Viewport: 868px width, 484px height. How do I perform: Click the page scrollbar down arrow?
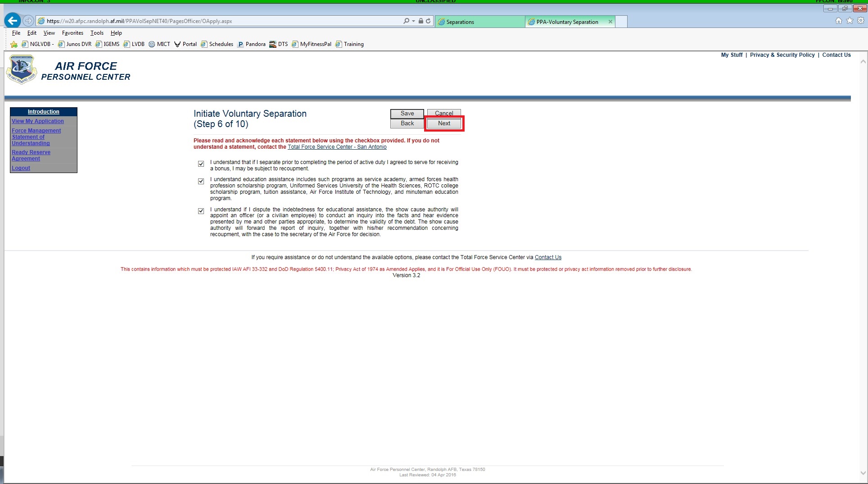[863, 473]
